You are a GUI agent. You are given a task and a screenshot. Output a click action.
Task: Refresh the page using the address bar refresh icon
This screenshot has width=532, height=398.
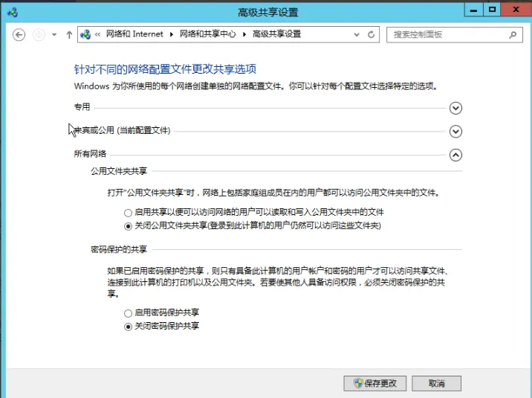[372, 35]
